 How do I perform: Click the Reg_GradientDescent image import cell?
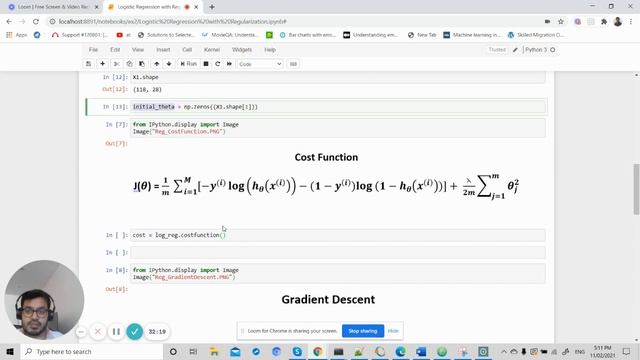338,273
